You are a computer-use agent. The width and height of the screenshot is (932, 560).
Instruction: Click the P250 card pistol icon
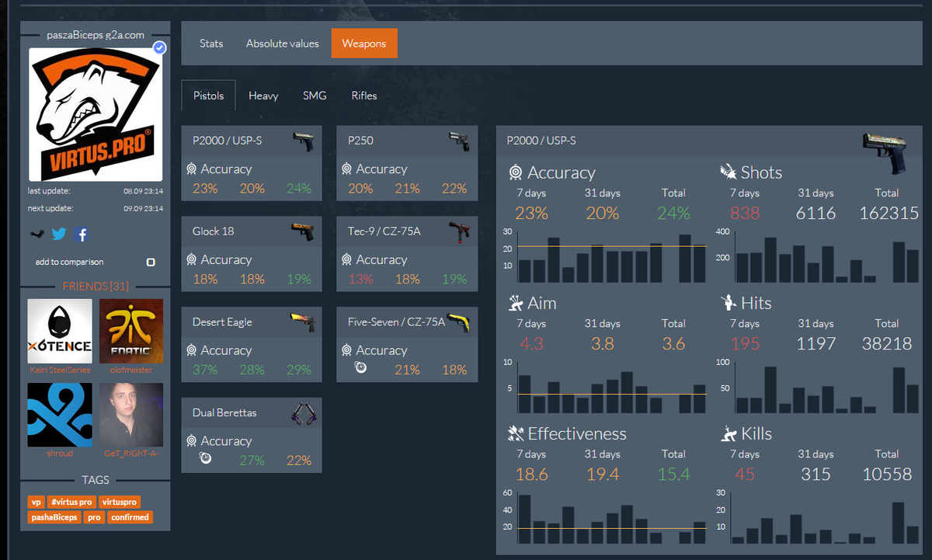(459, 141)
